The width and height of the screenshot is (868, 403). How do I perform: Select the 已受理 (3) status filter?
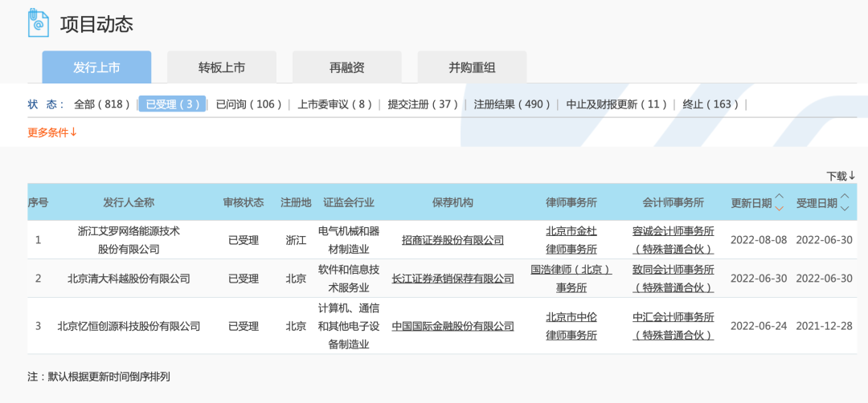(x=172, y=104)
